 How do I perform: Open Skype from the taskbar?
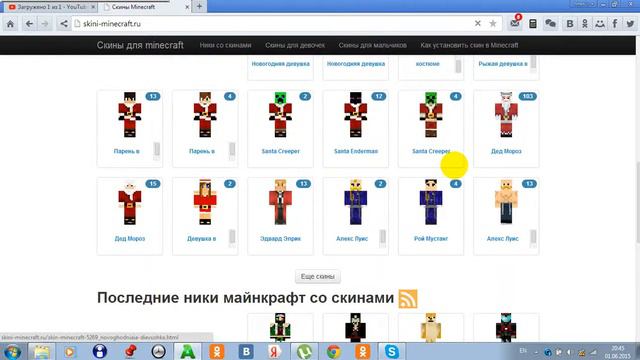click(391, 351)
